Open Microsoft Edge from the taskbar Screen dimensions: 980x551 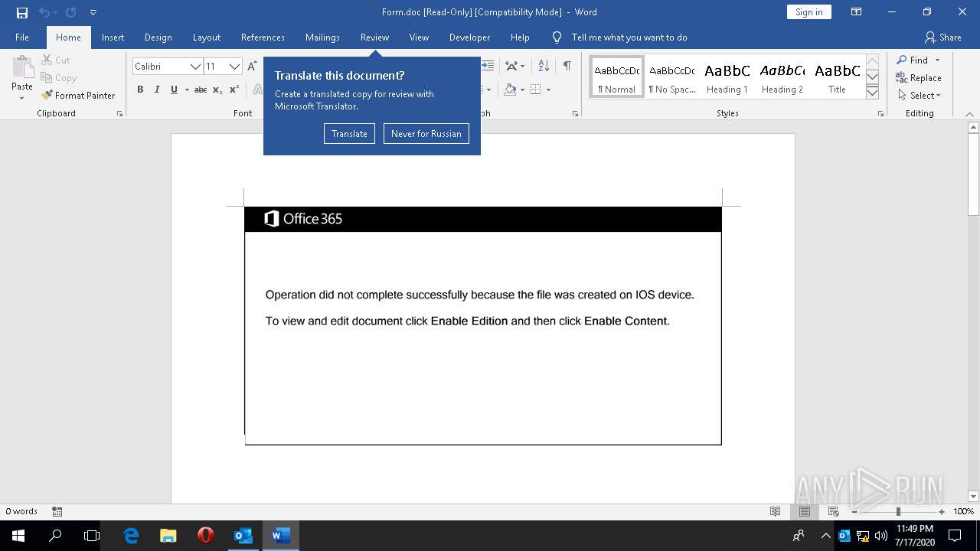pos(131,536)
